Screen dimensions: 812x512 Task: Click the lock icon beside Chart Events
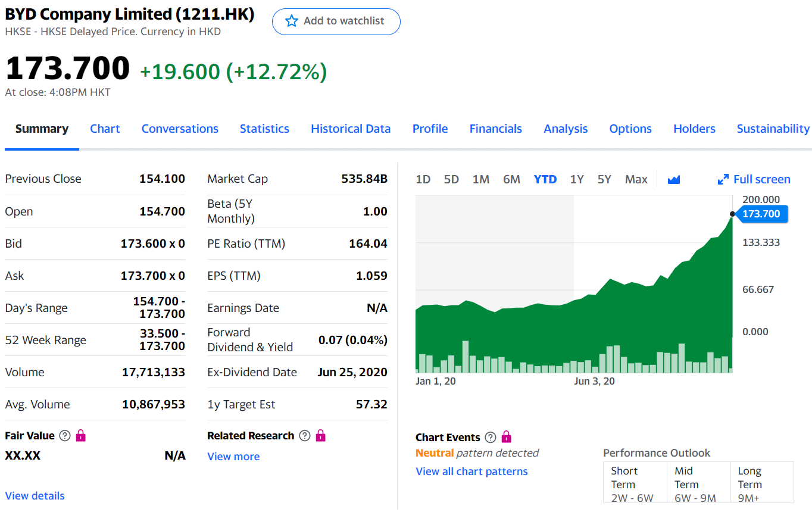pyautogui.click(x=506, y=438)
